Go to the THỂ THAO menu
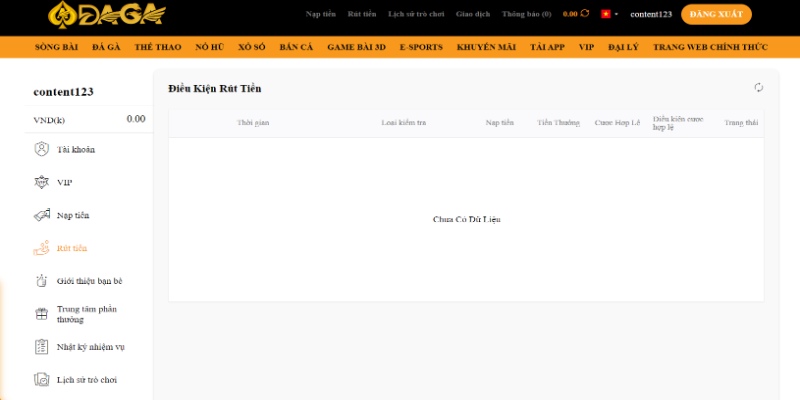The image size is (800, 400). click(157, 47)
